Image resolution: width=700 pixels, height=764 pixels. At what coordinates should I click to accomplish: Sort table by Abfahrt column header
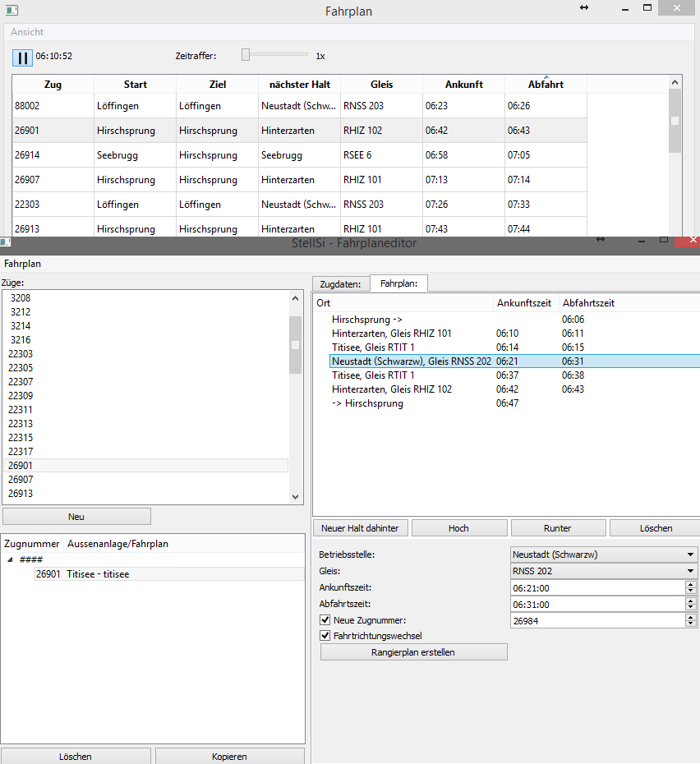(546, 85)
